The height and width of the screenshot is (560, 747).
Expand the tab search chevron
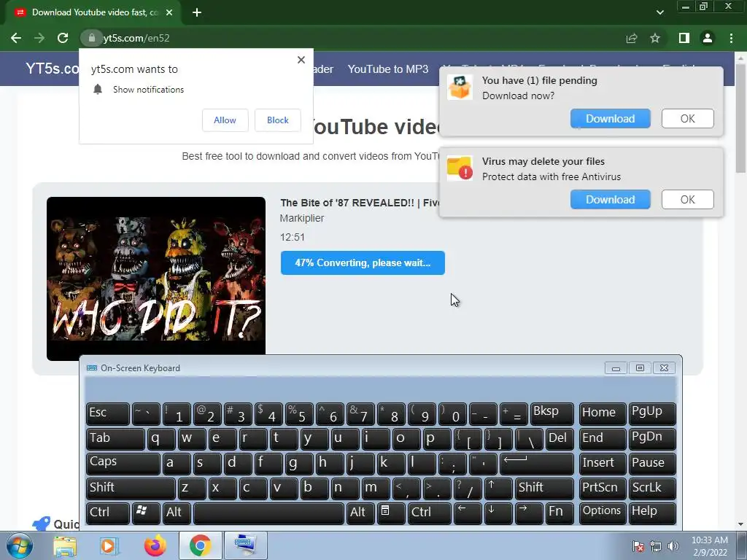coord(659,12)
